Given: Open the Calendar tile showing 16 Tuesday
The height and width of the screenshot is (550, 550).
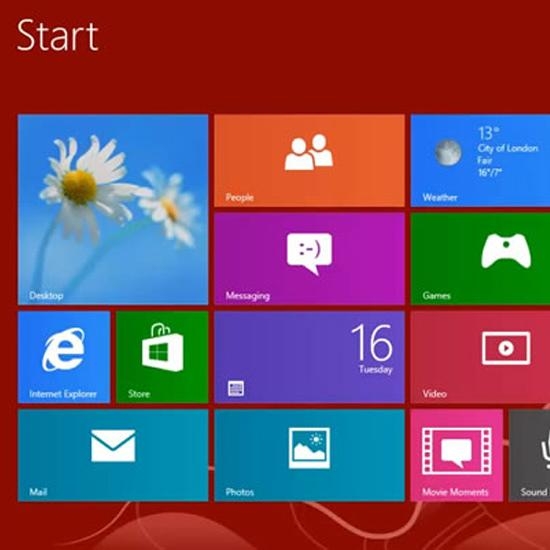Looking at the screenshot, I should [309, 357].
